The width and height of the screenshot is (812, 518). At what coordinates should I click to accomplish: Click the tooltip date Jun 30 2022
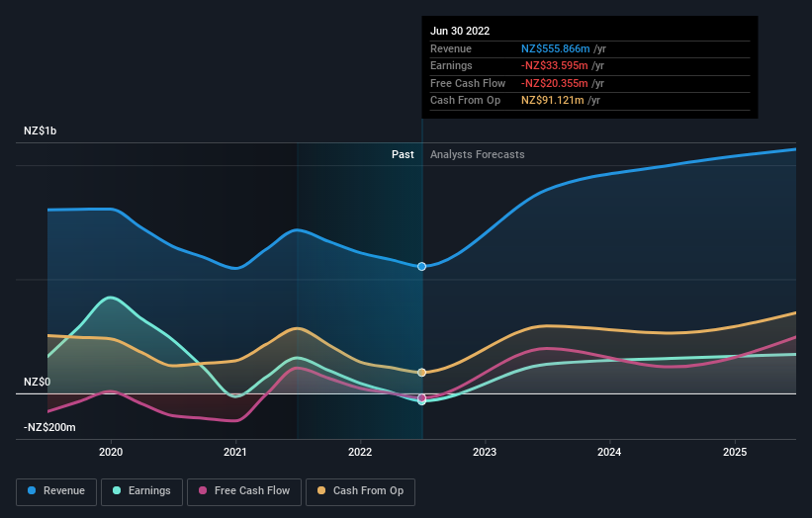click(460, 31)
